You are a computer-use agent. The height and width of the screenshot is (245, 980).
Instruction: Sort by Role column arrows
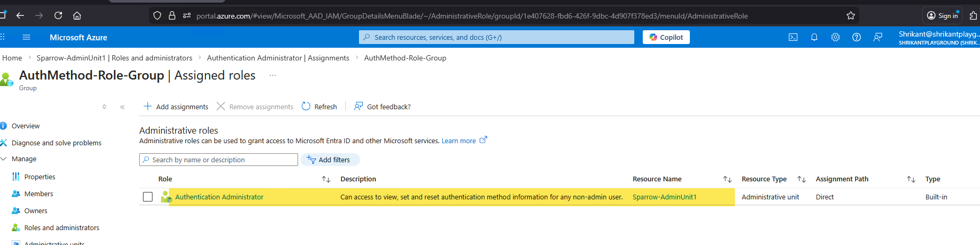(326, 179)
